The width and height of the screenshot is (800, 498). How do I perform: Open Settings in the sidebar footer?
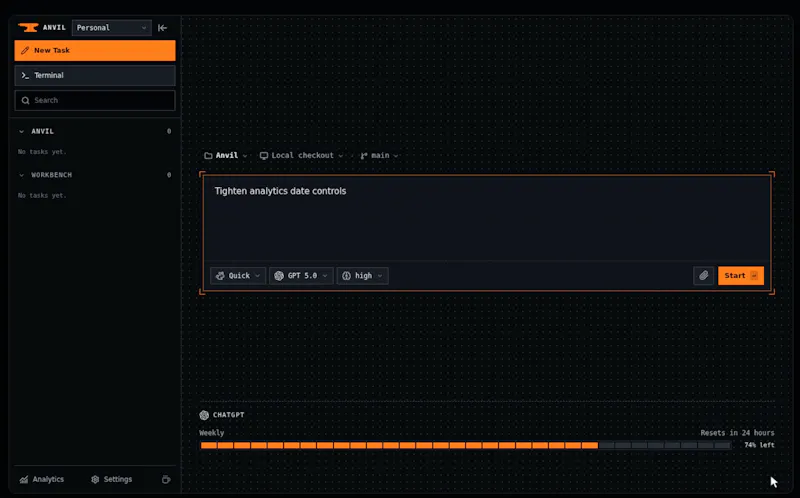[x=111, y=480]
